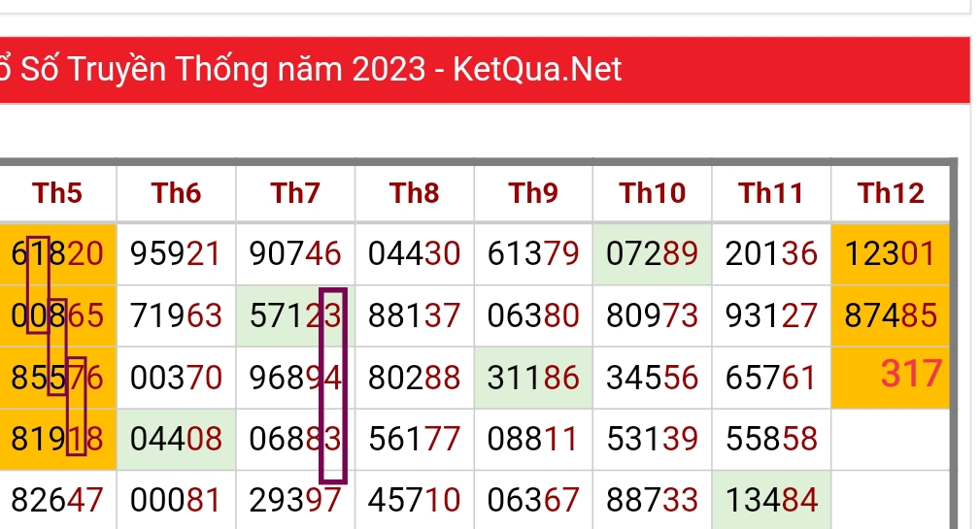
Task: Select cell 57123 in Th7 column
Action: [295, 315]
